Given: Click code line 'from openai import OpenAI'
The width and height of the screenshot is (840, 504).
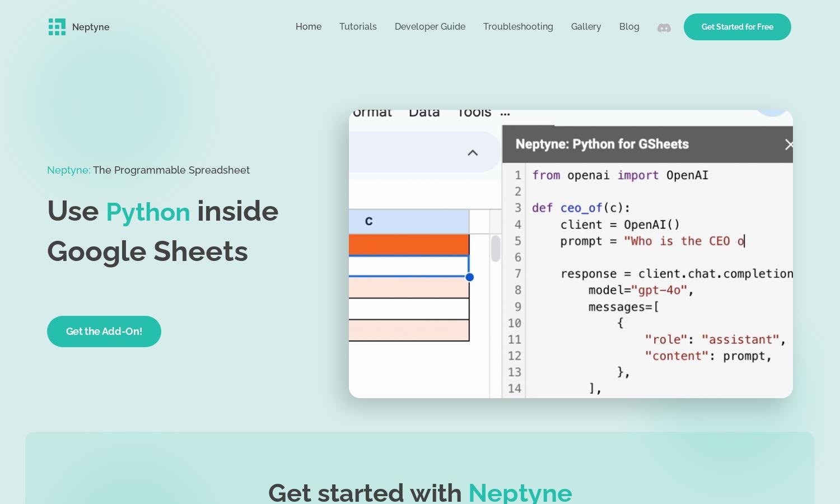Looking at the screenshot, I should (x=620, y=175).
